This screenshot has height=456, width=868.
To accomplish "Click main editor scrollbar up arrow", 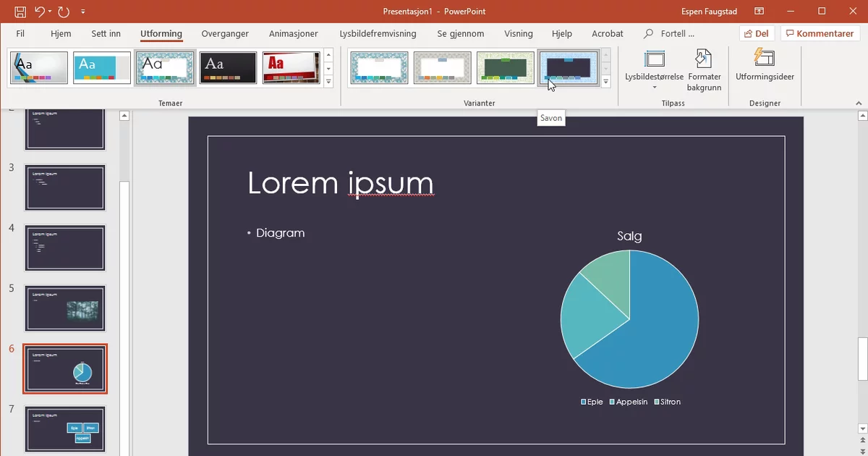I will point(861,116).
